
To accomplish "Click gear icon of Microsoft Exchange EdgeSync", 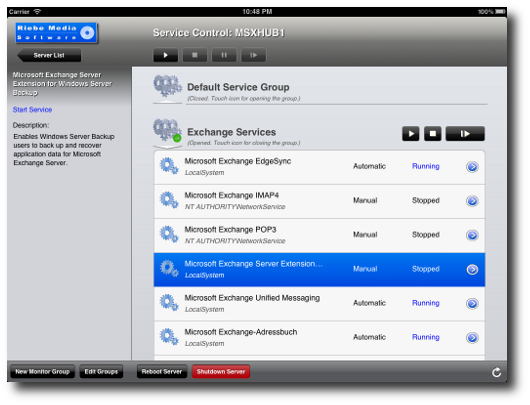I will pos(169,166).
